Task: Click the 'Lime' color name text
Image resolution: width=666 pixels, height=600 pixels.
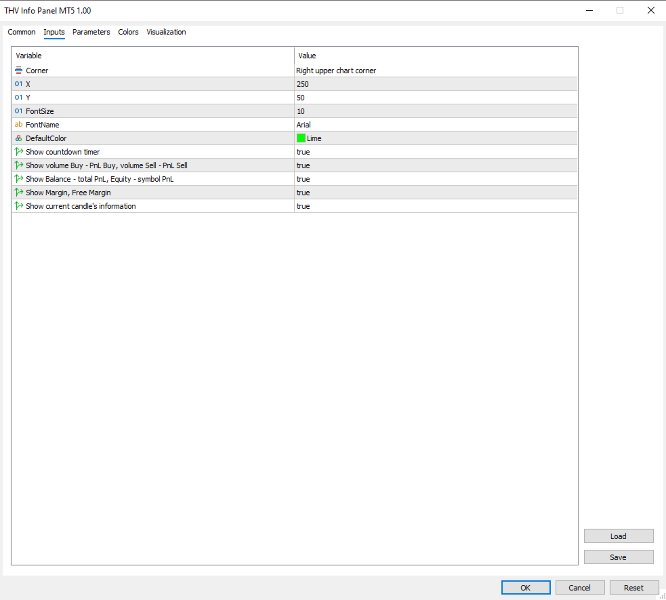Action: (314, 138)
